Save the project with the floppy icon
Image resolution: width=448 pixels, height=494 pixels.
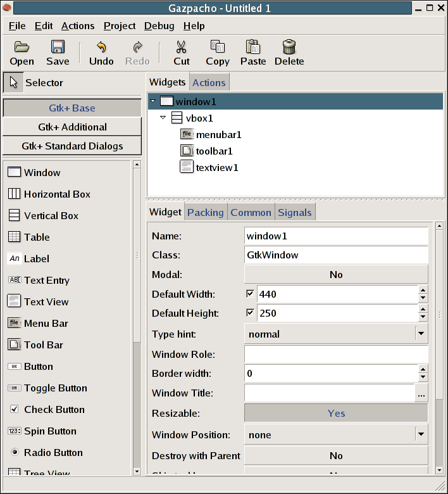(x=58, y=53)
